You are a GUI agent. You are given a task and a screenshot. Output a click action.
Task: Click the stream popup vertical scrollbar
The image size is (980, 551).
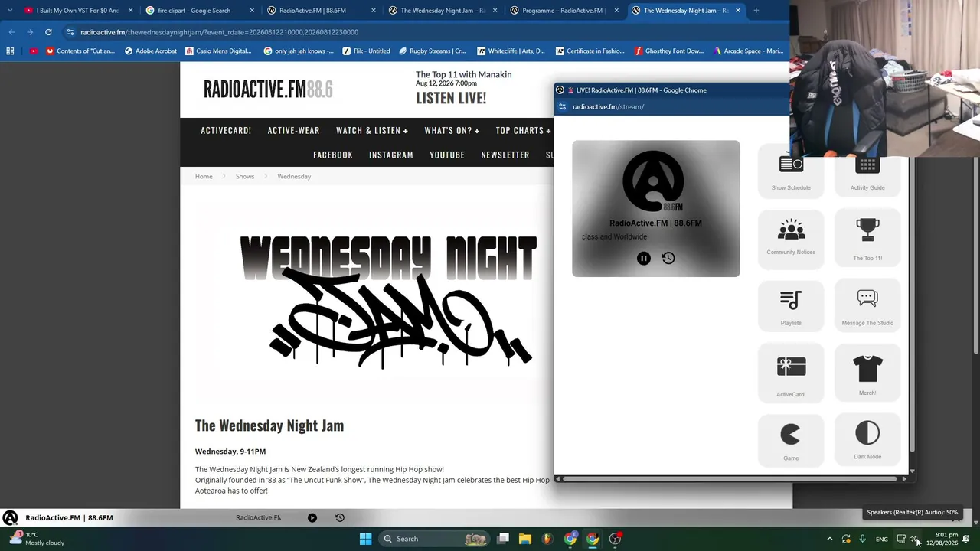pos(912,306)
